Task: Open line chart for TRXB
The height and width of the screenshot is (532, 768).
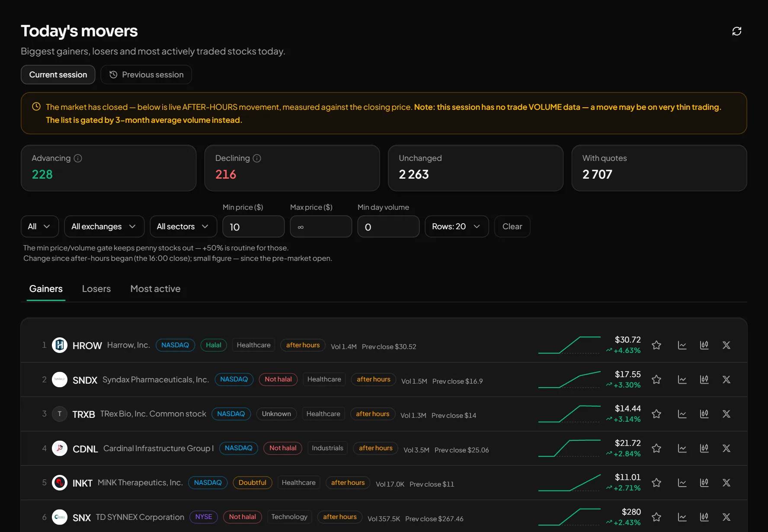Action: point(682,414)
